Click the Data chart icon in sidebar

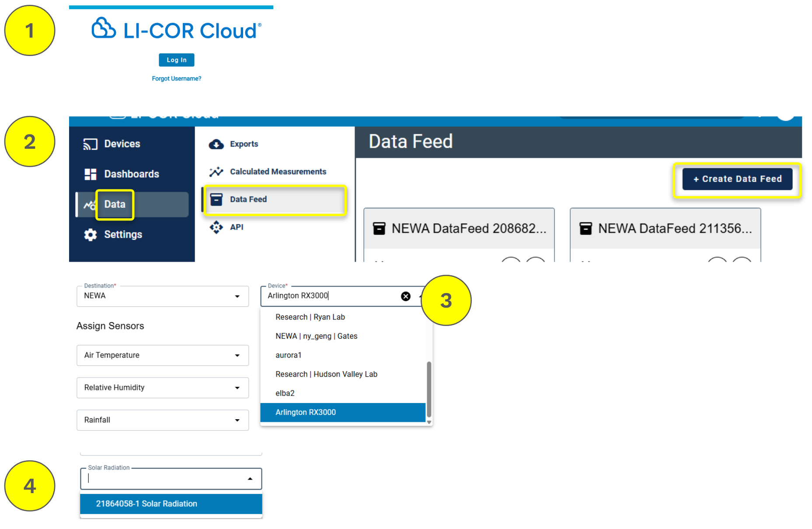tap(90, 205)
